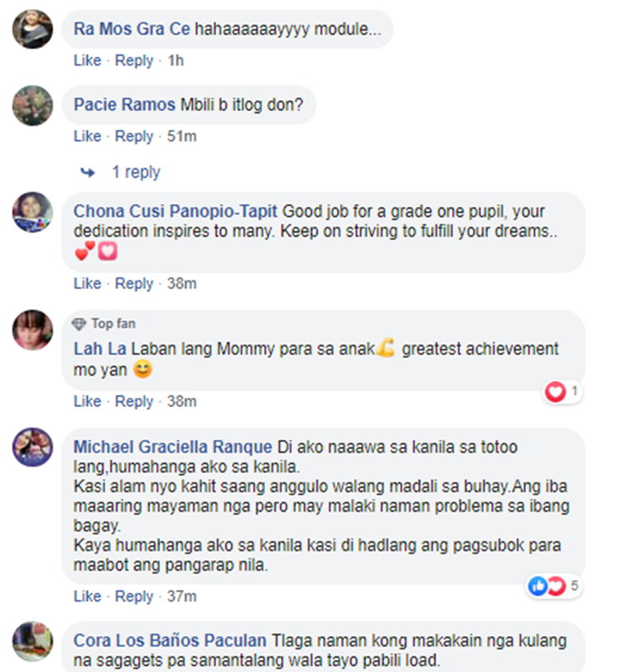
Task: Open Michael Graciella Ranque name link
Action: [172, 447]
